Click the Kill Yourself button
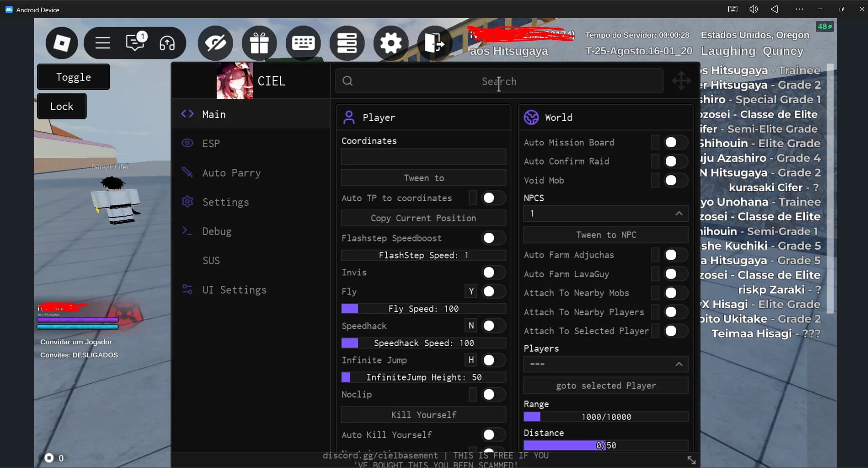The height and width of the screenshot is (468, 868). pyautogui.click(x=423, y=415)
